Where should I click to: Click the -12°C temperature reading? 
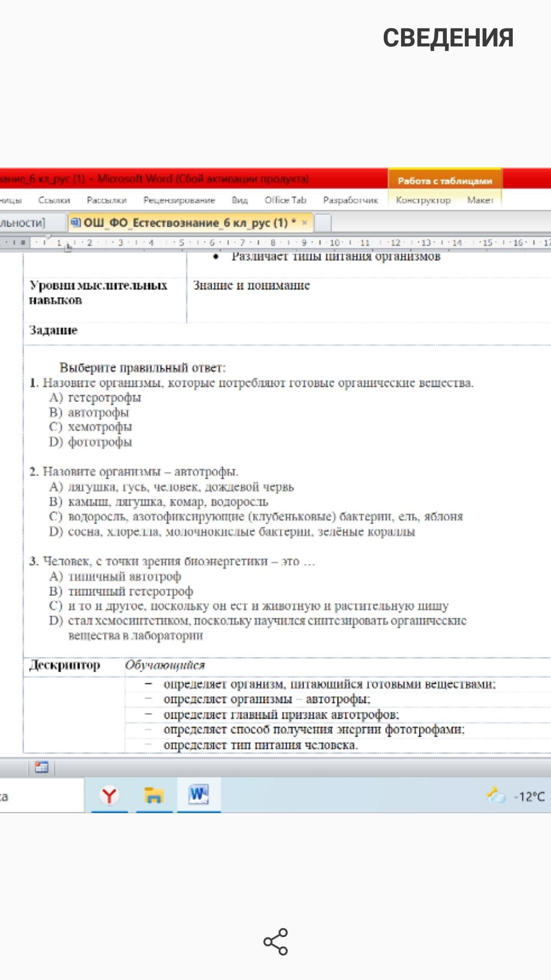(529, 797)
